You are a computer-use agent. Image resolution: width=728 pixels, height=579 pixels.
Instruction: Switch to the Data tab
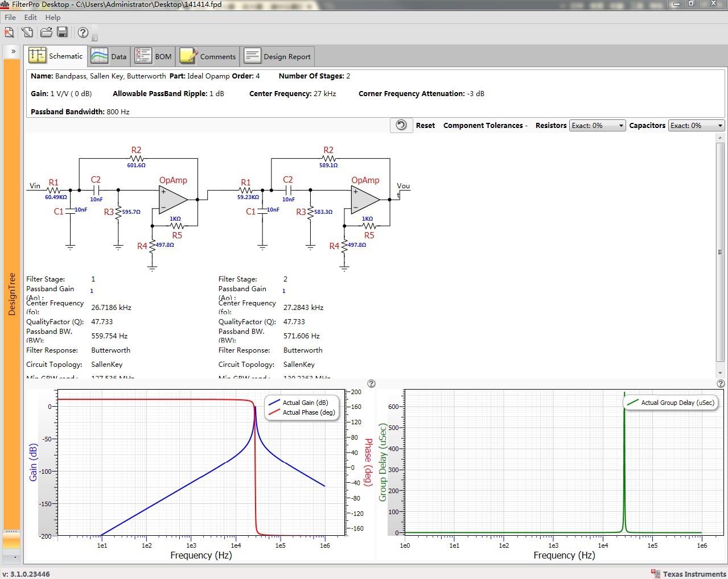pyautogui.click(x=109, y=56)
